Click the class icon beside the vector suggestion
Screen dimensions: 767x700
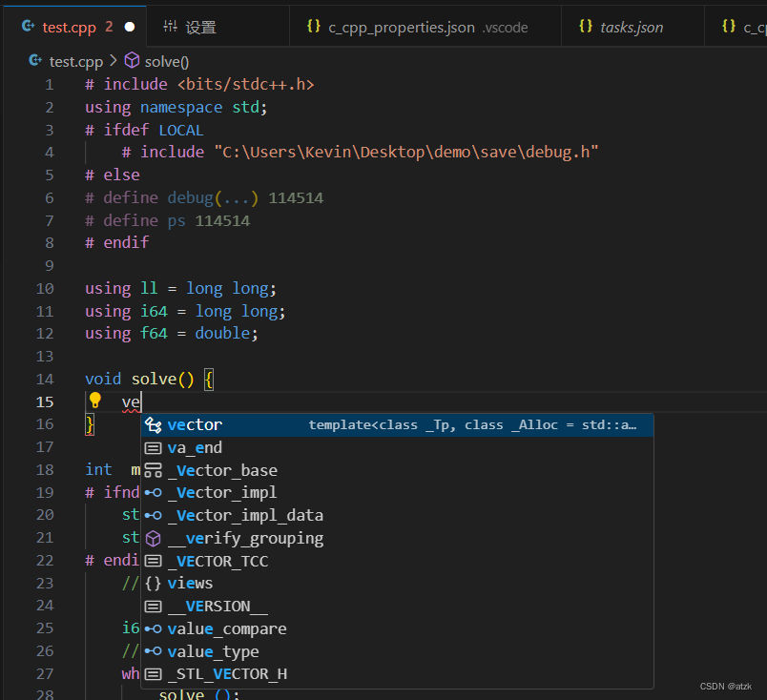153,424
